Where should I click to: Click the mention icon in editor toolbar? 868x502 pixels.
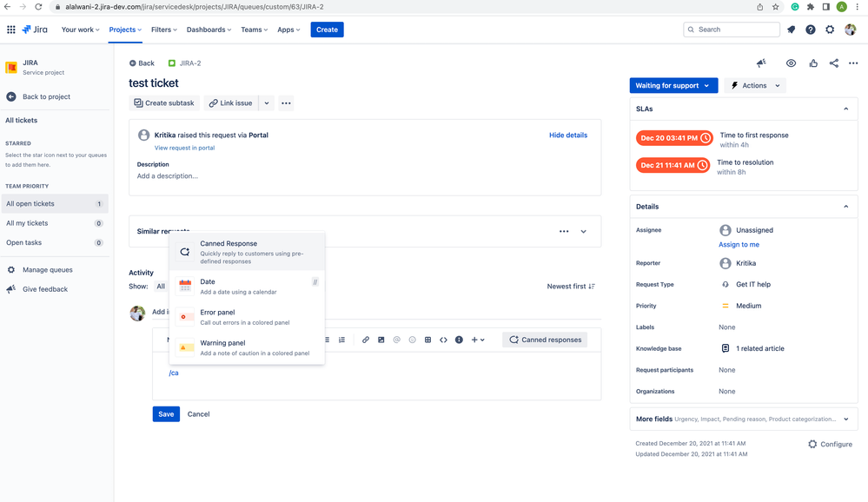pos(396,340)
